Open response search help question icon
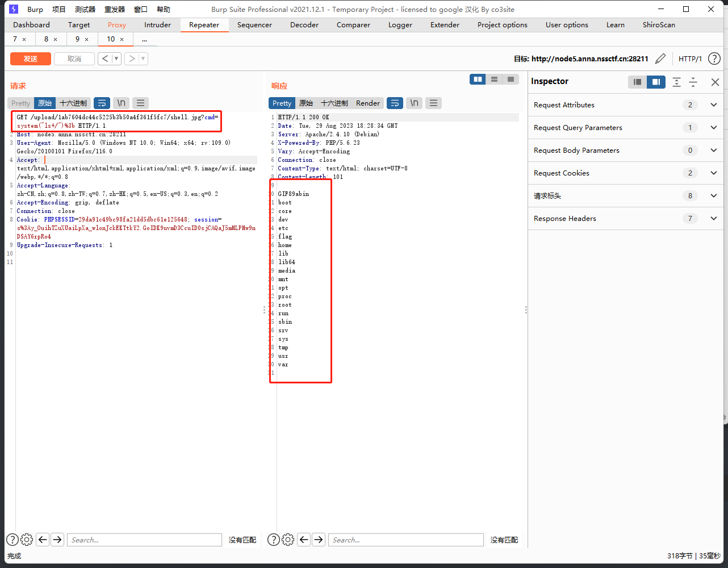 point(273,540)
